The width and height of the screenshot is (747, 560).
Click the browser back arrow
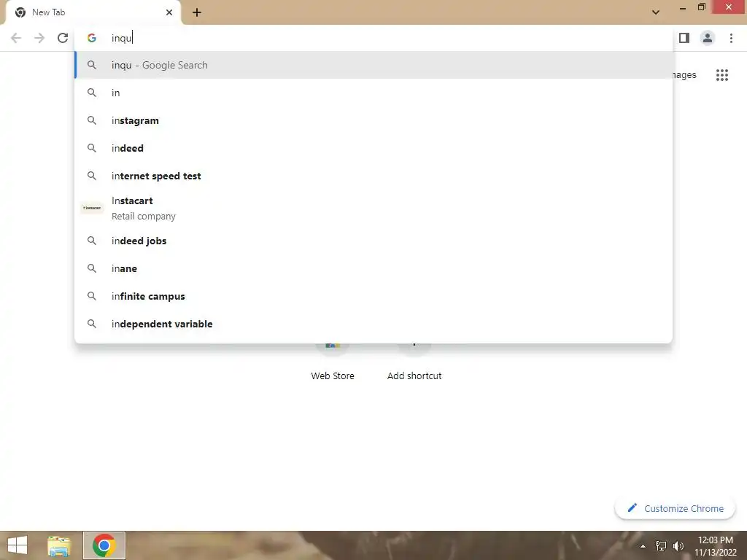tap(16, 38)
